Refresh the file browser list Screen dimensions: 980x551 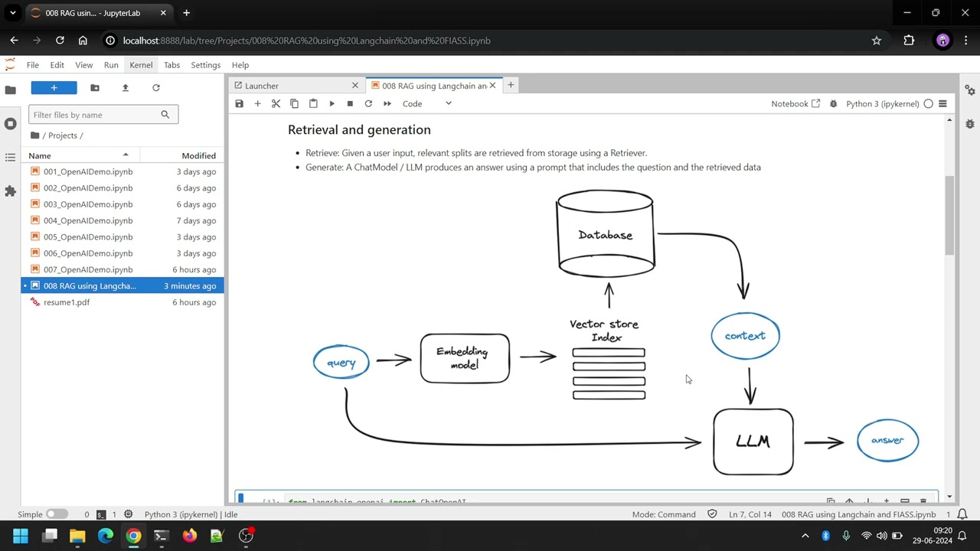[156, 88]
